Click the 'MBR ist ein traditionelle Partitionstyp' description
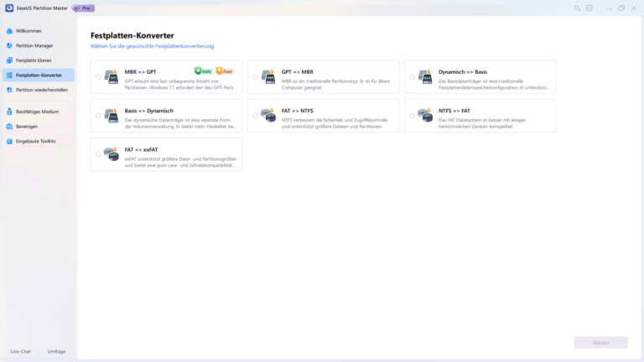The image size is (644, 362). coord(335,84)
